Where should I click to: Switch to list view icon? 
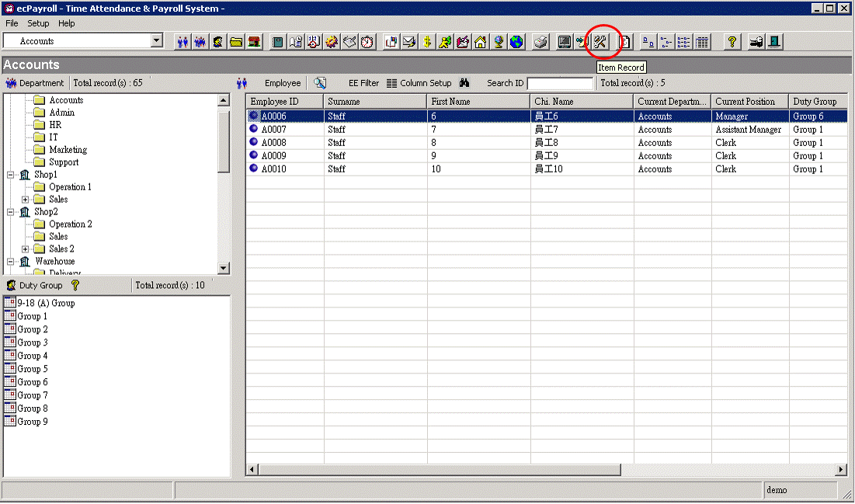click(x=684, y=41)
